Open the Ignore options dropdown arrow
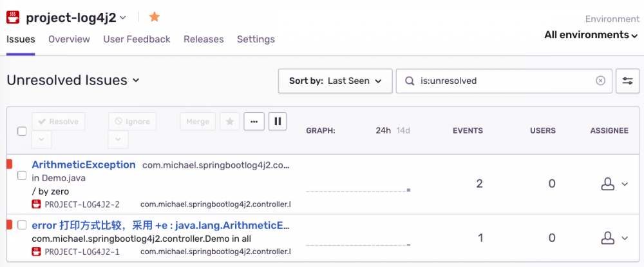 (x=118, y=139)
